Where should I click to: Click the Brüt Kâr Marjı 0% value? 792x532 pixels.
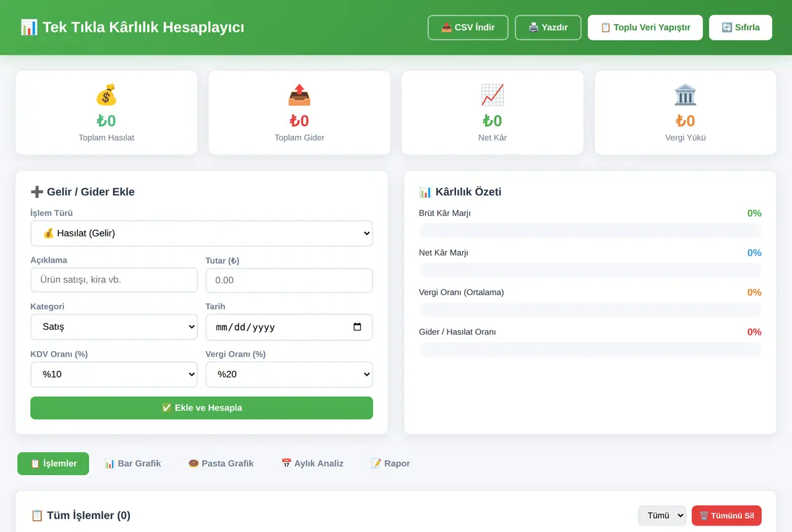click(754, 213)
